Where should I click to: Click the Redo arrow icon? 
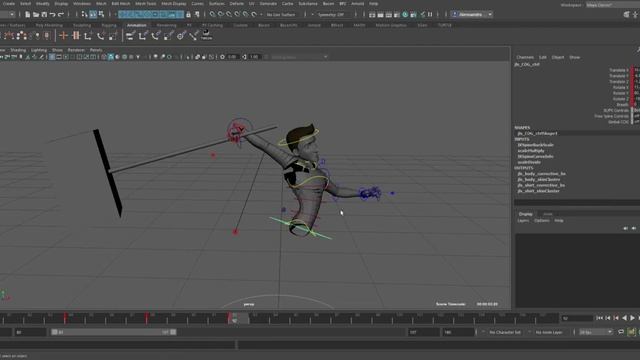click(61, 15)
